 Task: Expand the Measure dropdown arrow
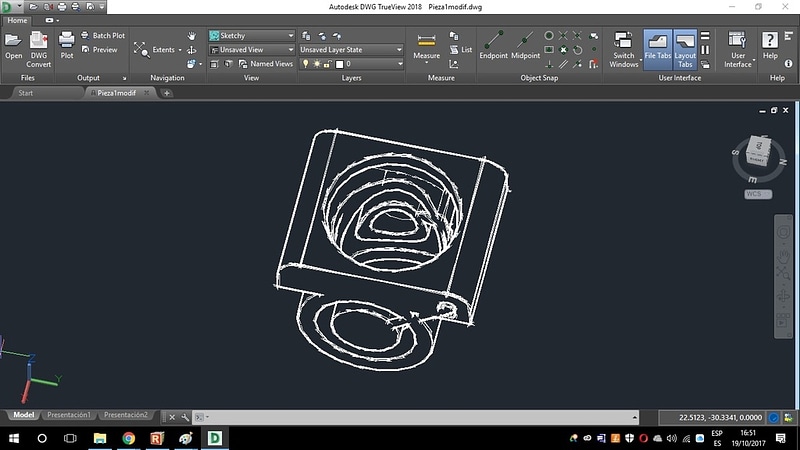coord(427,62)
